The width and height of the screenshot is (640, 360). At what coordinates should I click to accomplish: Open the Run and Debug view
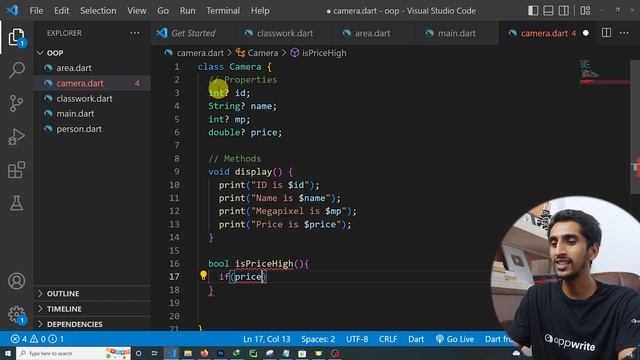tap(16, 137)
